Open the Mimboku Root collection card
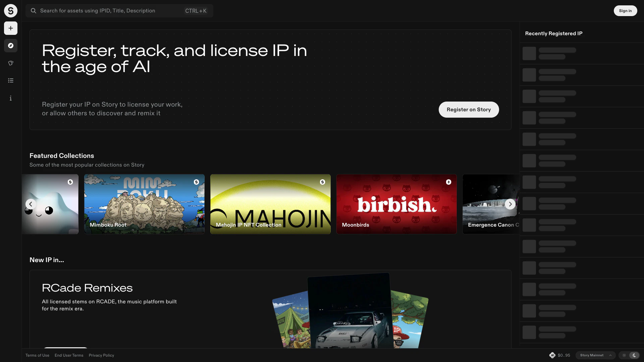This screenshot has width=644, height=362. [x=144, y=204]
